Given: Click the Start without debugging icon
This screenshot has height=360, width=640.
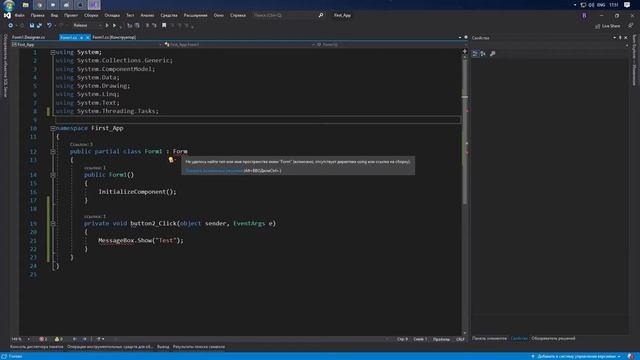Looking at the screenshot, I should [115, 25].
